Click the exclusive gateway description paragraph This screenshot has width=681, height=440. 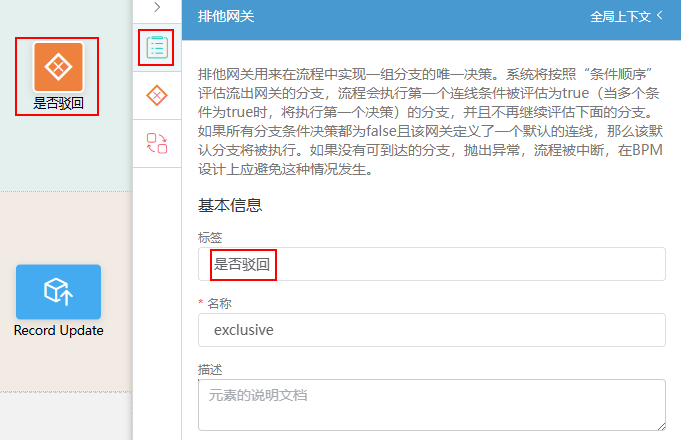[430, 122]
